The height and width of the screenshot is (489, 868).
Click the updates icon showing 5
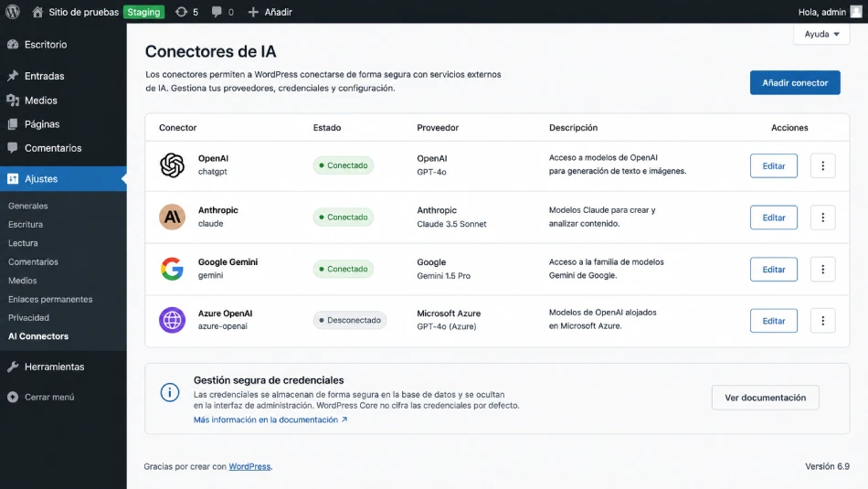pyautogui.click(x=181, y=12)
